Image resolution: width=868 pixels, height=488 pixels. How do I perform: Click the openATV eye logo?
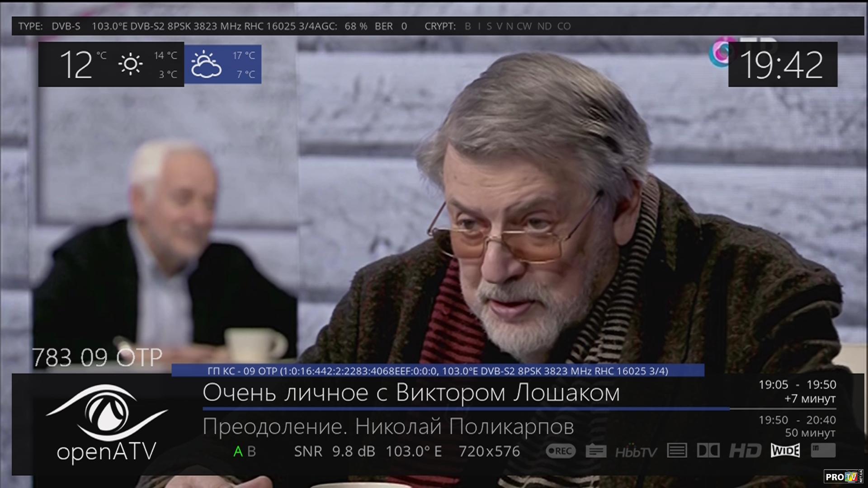click(x=107, y=413)
